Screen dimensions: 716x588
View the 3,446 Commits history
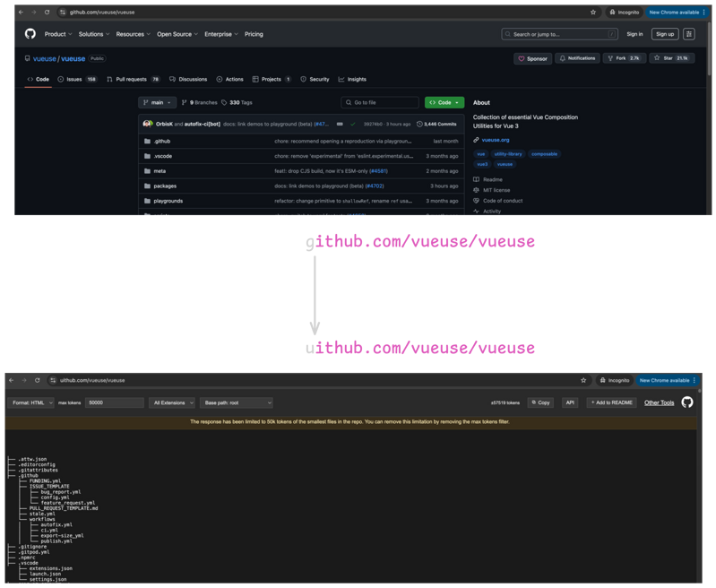[436, 124]
